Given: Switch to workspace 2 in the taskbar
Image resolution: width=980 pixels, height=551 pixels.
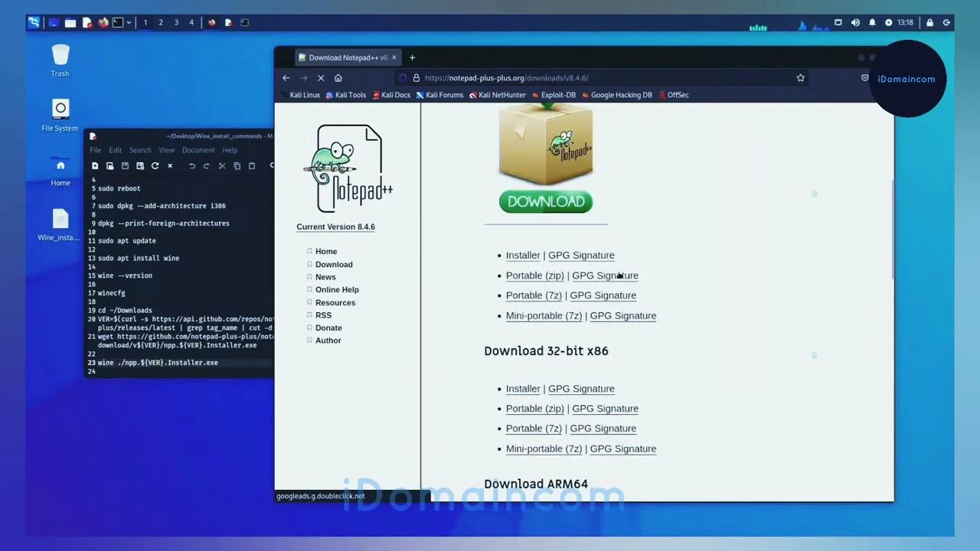Looking at the screenshot, I should pyautogui.click(x=161, y=22).
